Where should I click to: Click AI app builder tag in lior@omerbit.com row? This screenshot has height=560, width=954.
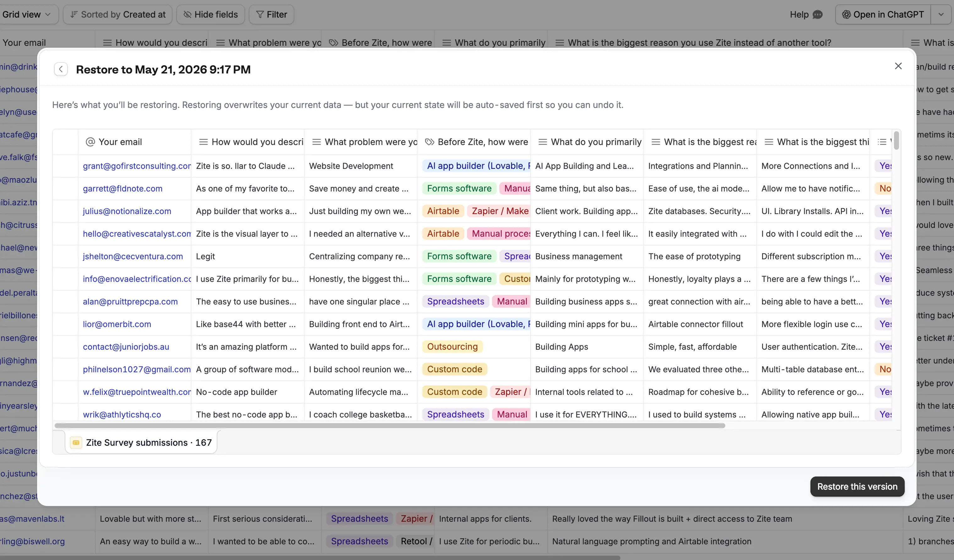tap(476, 324)
